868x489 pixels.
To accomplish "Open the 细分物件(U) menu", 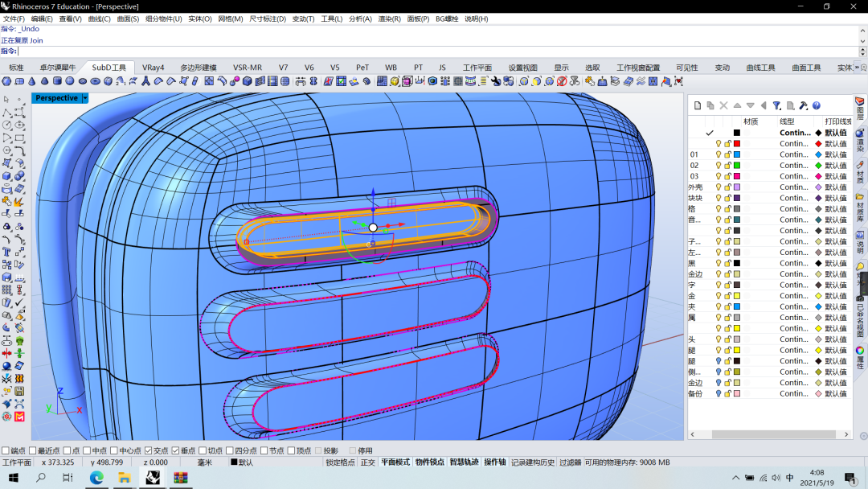I will click(163, 18).
